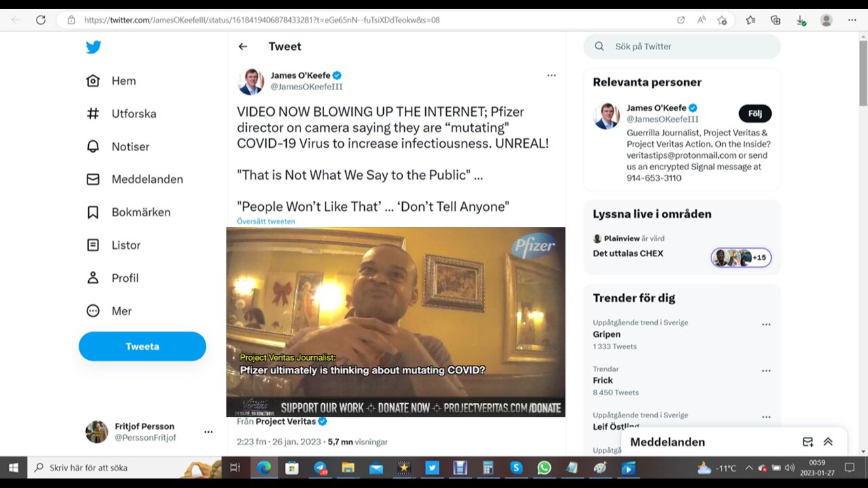Click the Read aloud icon
Viewport: 868px width, 488px height.
point(701,20)
